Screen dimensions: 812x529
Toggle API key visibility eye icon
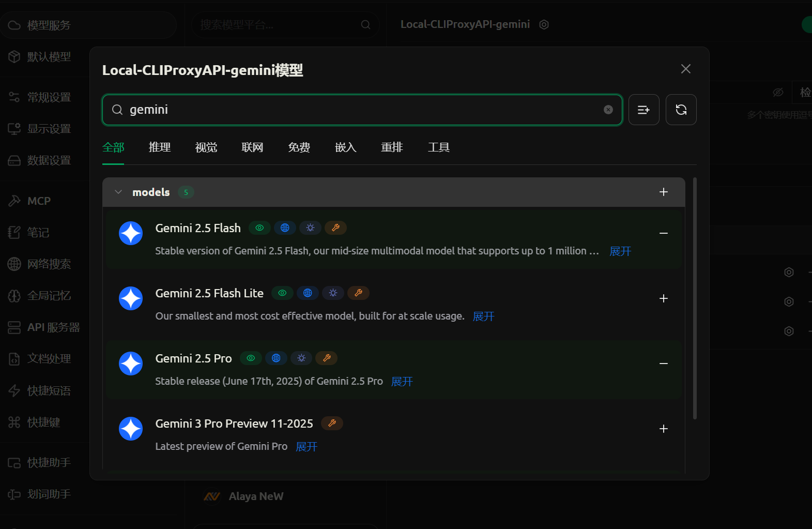[778, 92]
